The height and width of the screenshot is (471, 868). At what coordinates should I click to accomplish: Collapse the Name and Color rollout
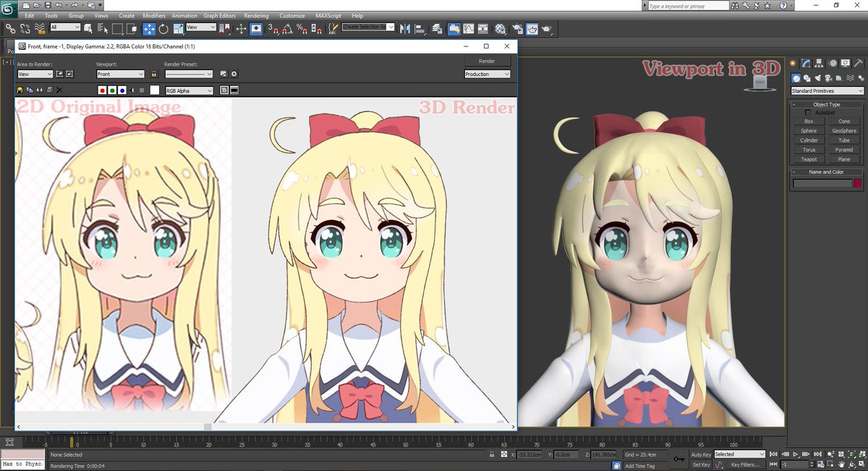click(826, 172)
